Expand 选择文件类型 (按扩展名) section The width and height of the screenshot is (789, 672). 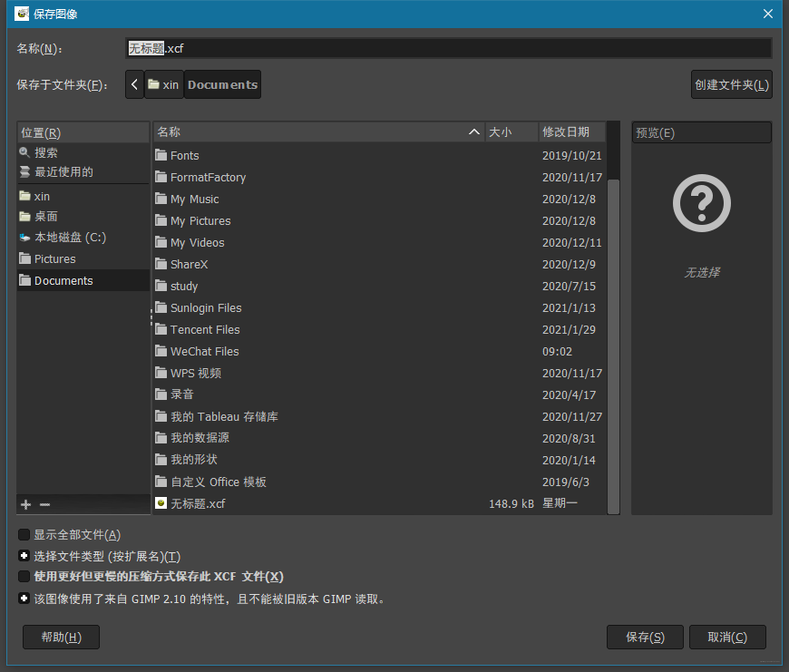pos(24,556)
